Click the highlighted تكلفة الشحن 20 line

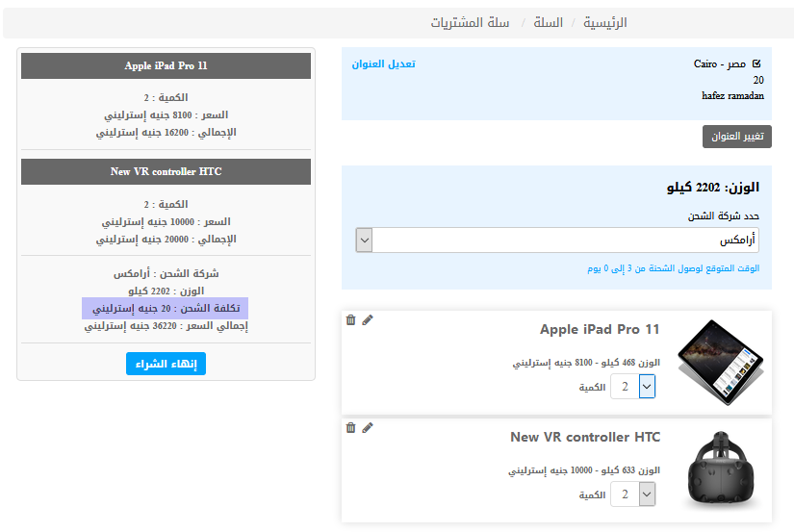pyautogui.click(x=166, y=308)
